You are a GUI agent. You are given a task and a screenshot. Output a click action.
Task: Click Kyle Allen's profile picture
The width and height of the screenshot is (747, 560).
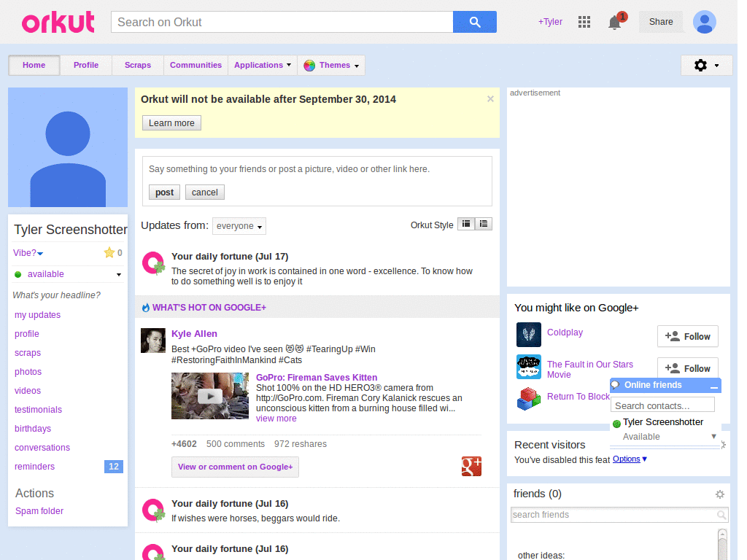coord(153,341)
